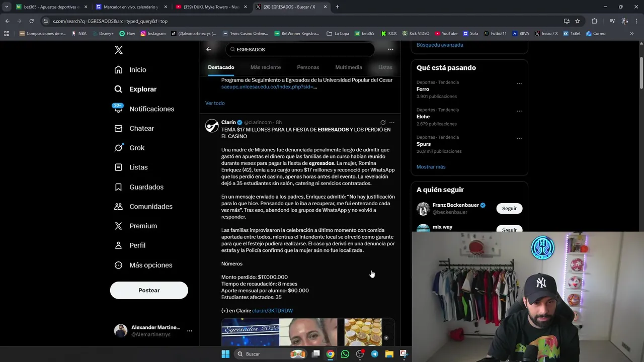
Task: Click the Grok icon on Clarín's post
Action: pos(383,122)
